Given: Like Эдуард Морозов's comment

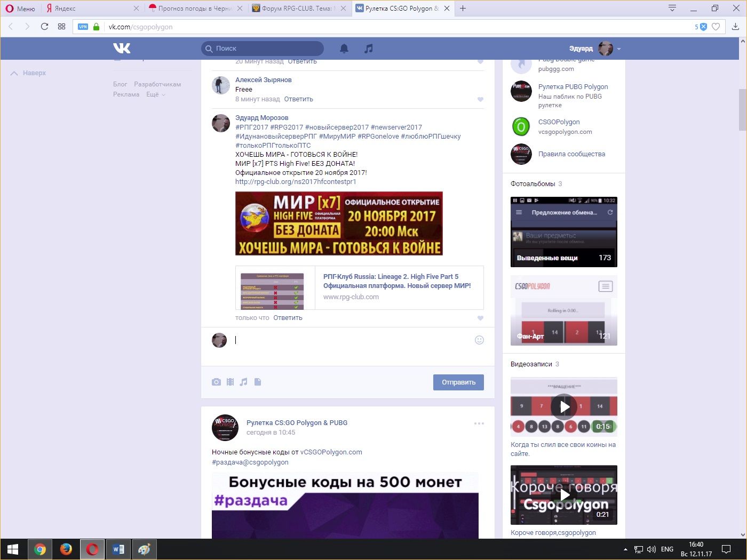Looking at the screenshot, I should click(x=480, y=318).
